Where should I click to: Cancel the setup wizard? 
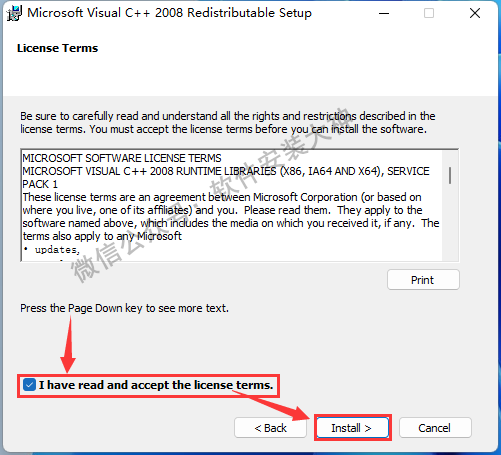click(435, 428)
